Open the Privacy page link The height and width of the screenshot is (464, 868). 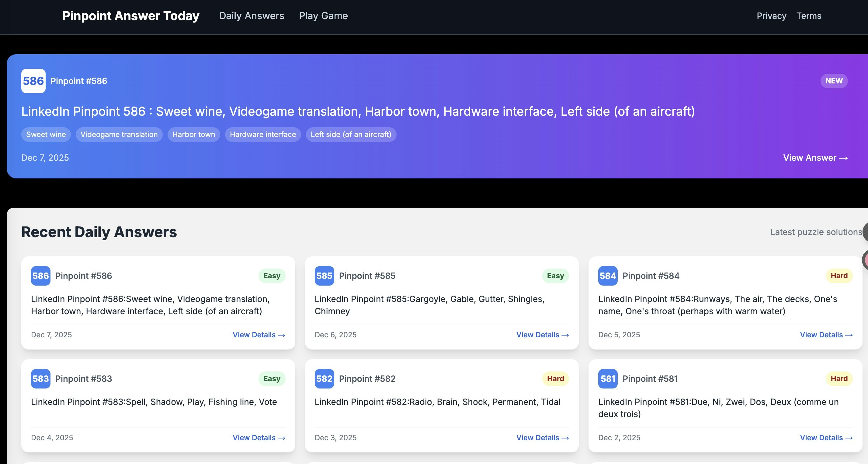771,16
